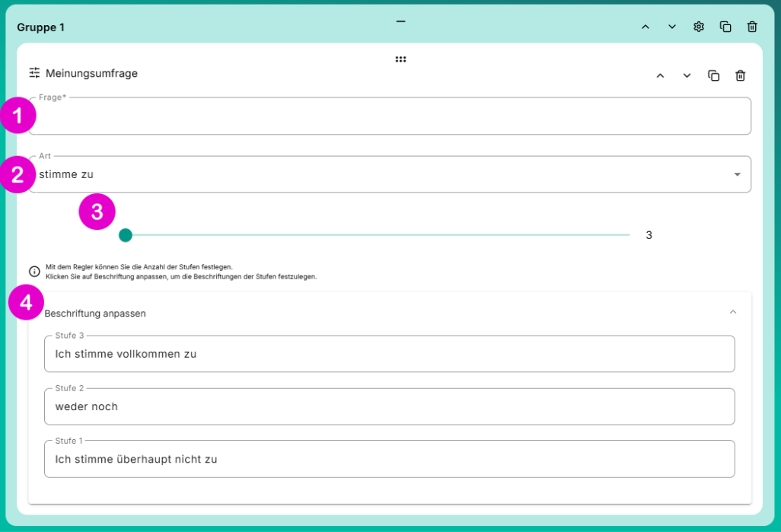Click the Art dropdown arrow
The width and height of the screenshot is (781, 532).
click(x=737, y=174)
